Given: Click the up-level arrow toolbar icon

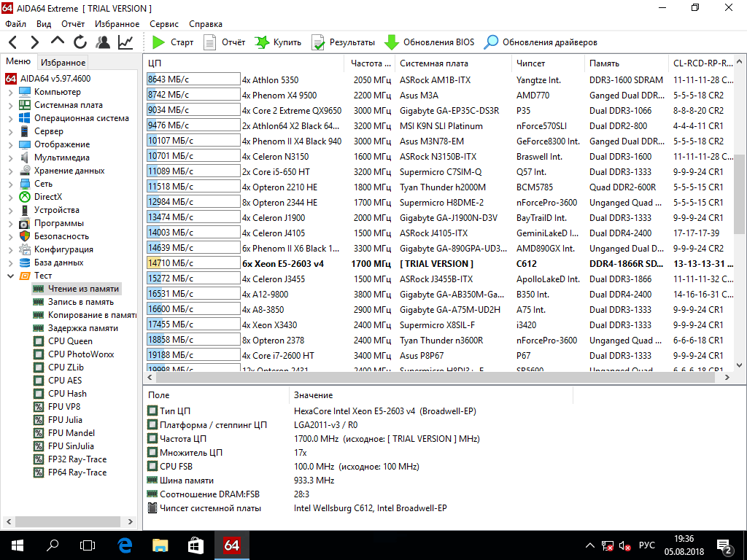Looking at the screenshot, I should [58, 42].
